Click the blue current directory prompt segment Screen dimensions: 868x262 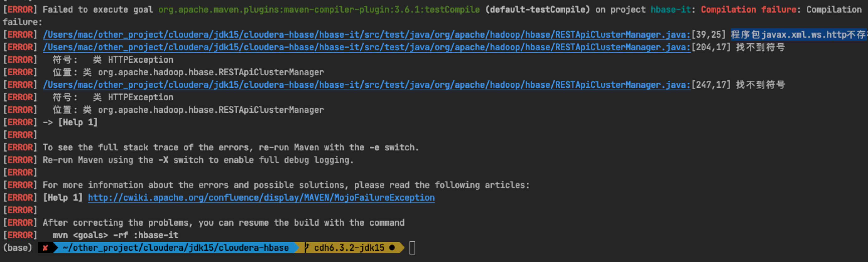pos(175,248)
